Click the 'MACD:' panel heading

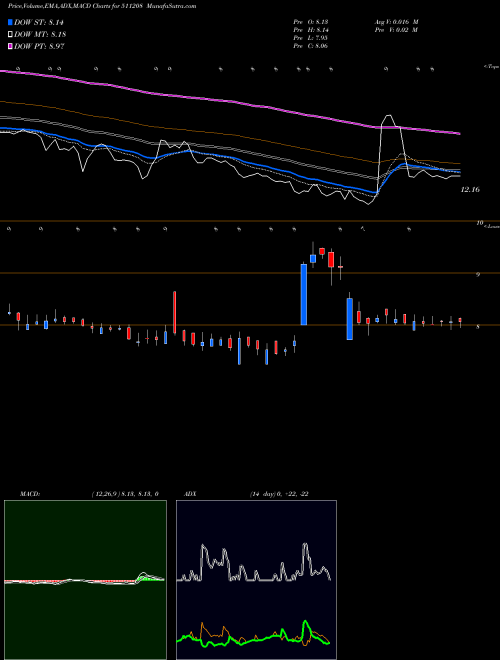[30, 494]
